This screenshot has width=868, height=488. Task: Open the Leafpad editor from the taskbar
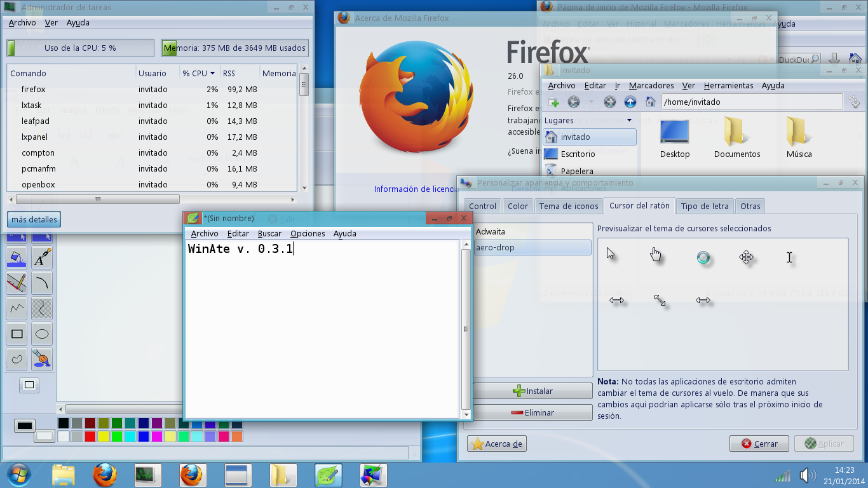click(x=329, y=475)
